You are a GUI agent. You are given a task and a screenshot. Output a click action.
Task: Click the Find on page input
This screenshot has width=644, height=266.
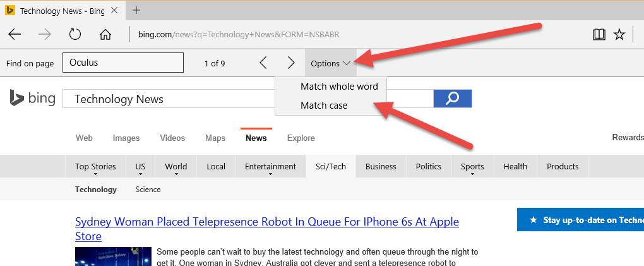123,63
